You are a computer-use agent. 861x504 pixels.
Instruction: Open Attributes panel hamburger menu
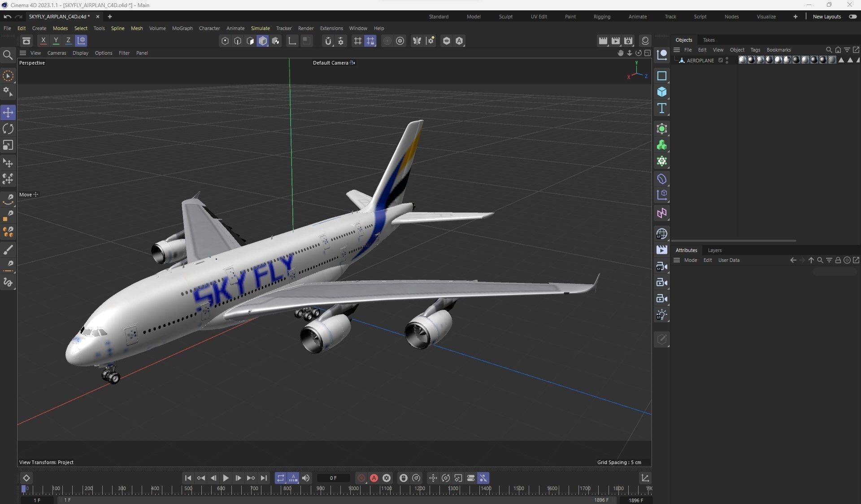click(x=677, y=260)
